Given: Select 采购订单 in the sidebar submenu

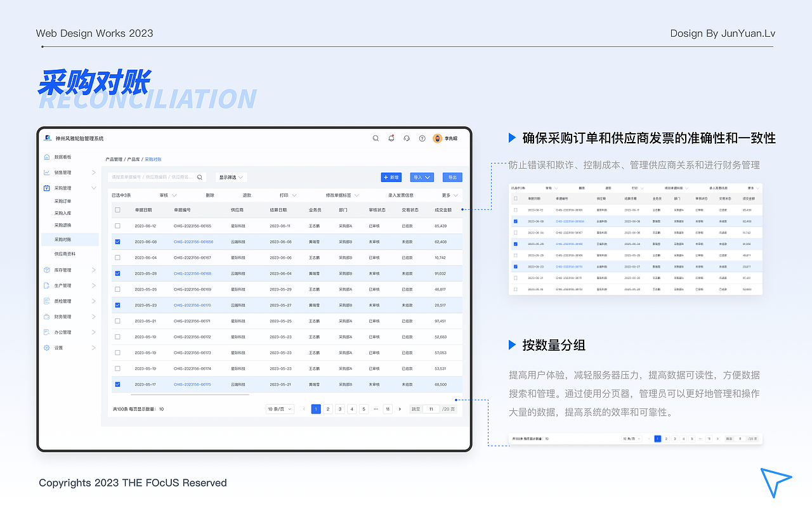Looking at the screenshot, I should (x=63, y=201).
